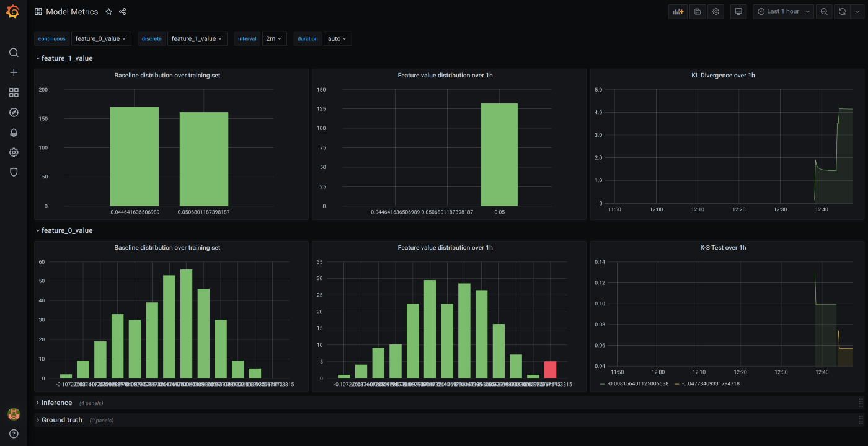Star the Model Metrics dashboard
This screenshot has height=446, width=868.
tap(109, 12)
